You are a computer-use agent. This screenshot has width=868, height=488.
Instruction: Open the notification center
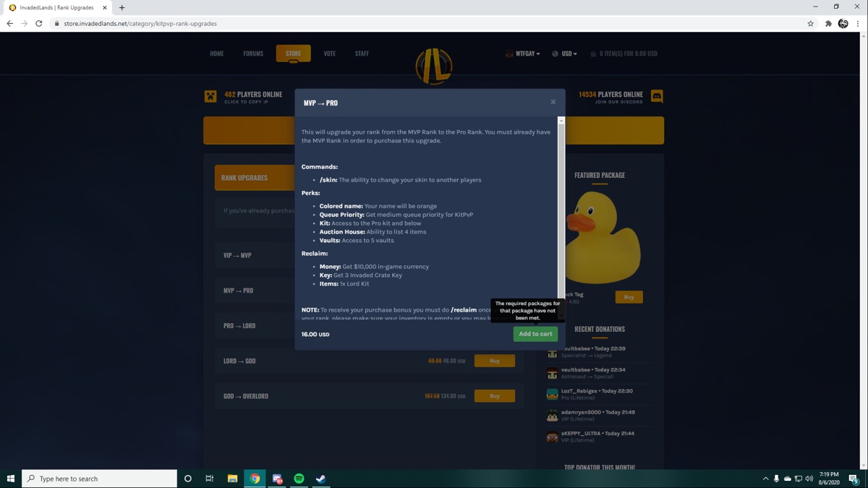854,479
